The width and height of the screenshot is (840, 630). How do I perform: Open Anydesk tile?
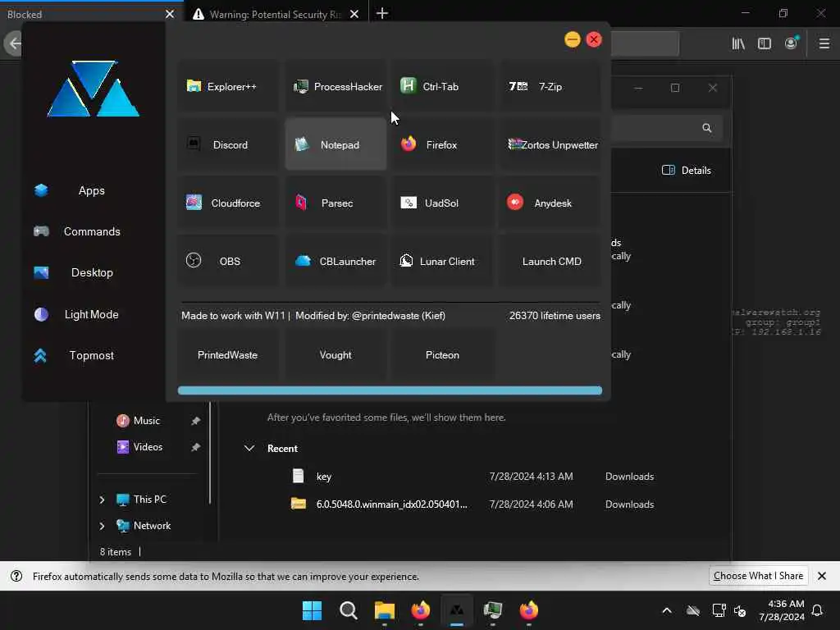click(550, 203)
